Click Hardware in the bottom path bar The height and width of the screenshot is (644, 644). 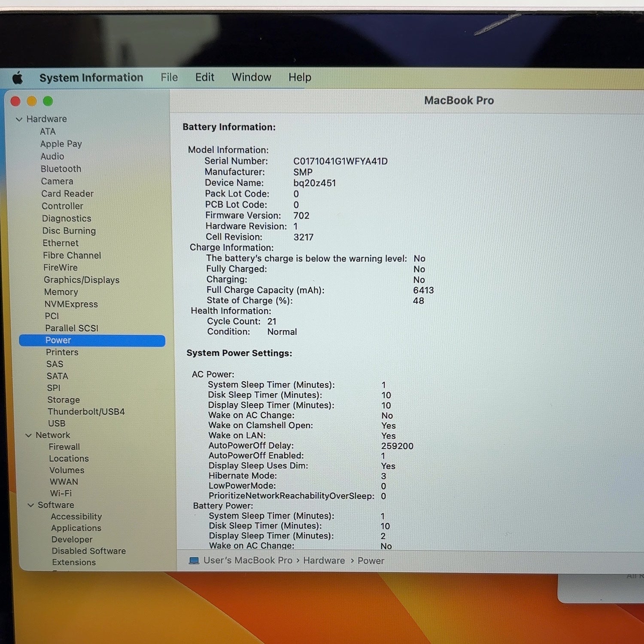coord(324,561)
